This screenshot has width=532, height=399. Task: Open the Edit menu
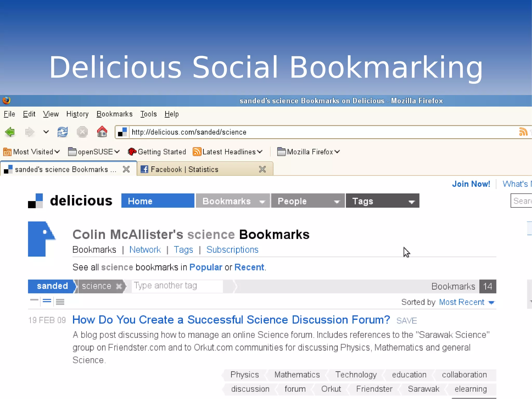29,114
